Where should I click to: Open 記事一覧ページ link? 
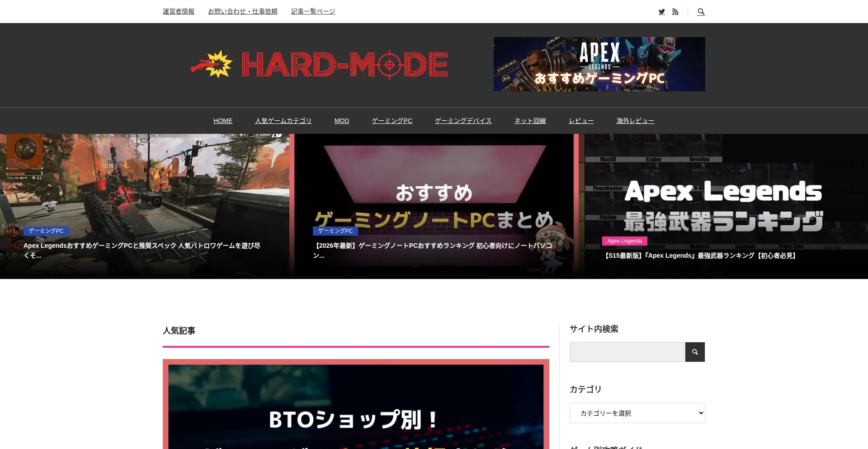(313, 11)
